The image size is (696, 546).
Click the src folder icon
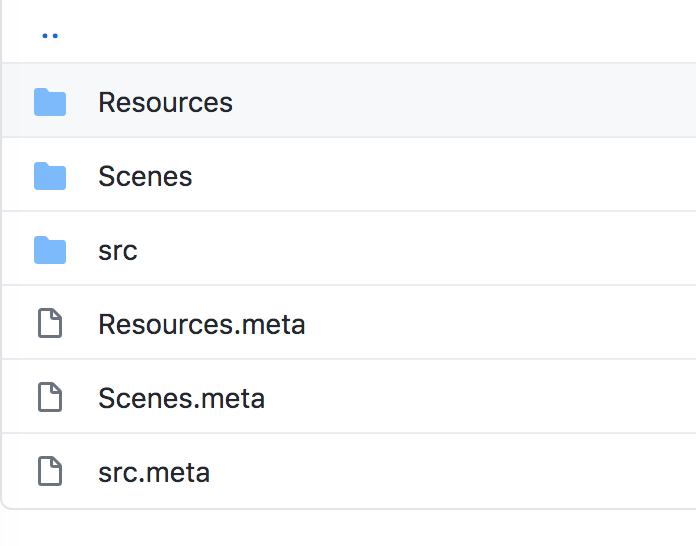click(50, 250)
